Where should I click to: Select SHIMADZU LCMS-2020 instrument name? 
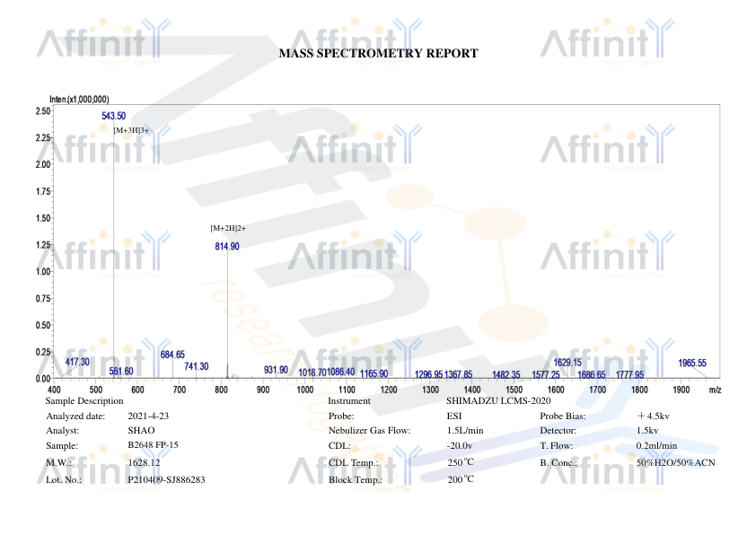[x=498, y=401]
